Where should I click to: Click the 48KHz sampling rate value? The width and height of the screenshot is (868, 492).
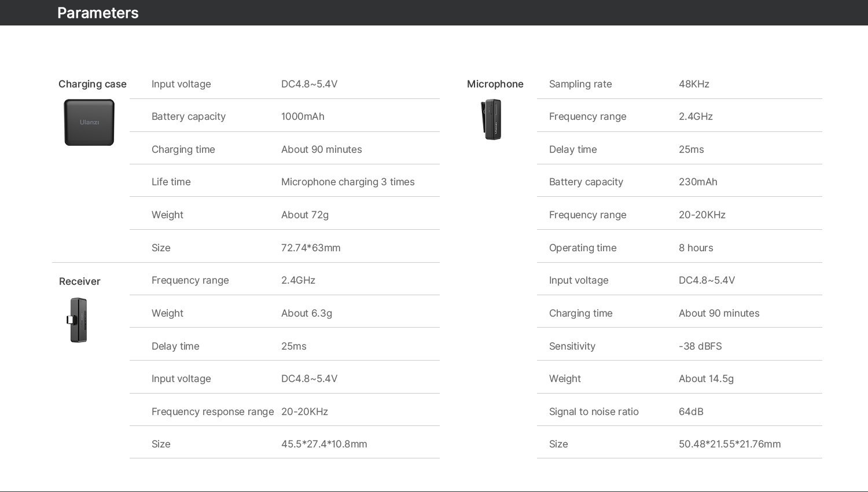tap(694, 84)
